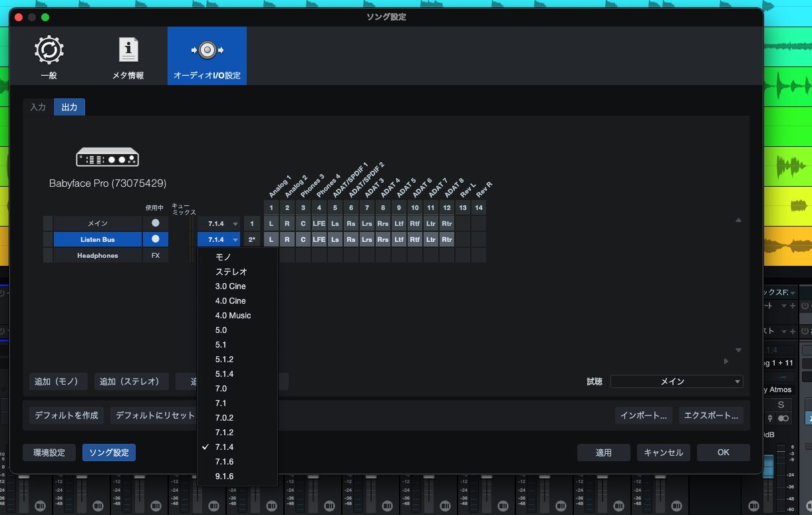The height and width of the screenshot is (515, 812).
Task: Toggle the 使用中 indicator for メイン
Action: [x=156, y=223]
